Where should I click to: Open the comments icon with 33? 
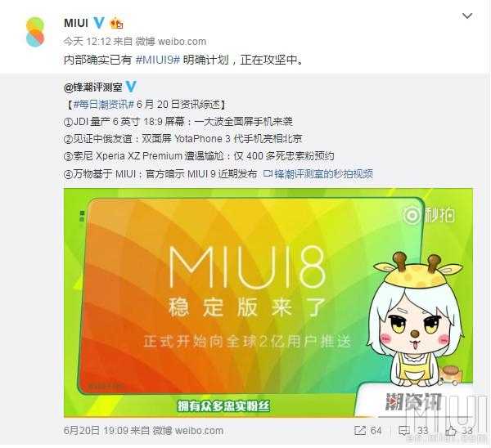pyautogui.click(x=413, y=431)
